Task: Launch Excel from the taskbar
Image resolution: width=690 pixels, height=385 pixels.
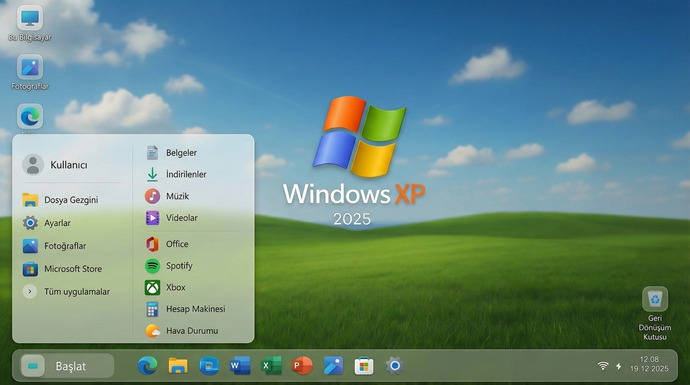Action: tap(271, 366)
